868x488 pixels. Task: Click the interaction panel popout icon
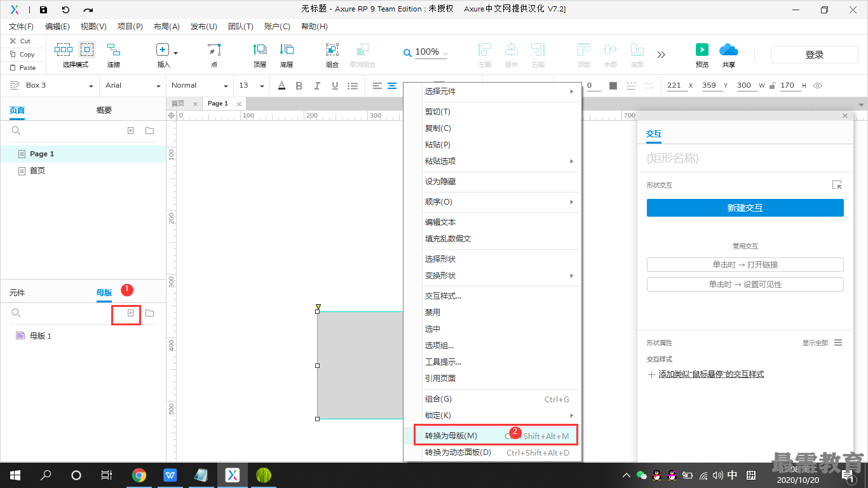click(x=837, y=185)
